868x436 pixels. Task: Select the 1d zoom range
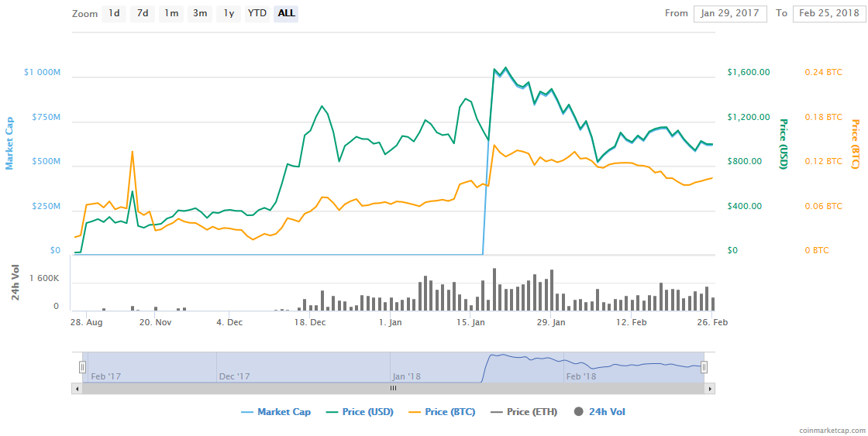[114, 13]
